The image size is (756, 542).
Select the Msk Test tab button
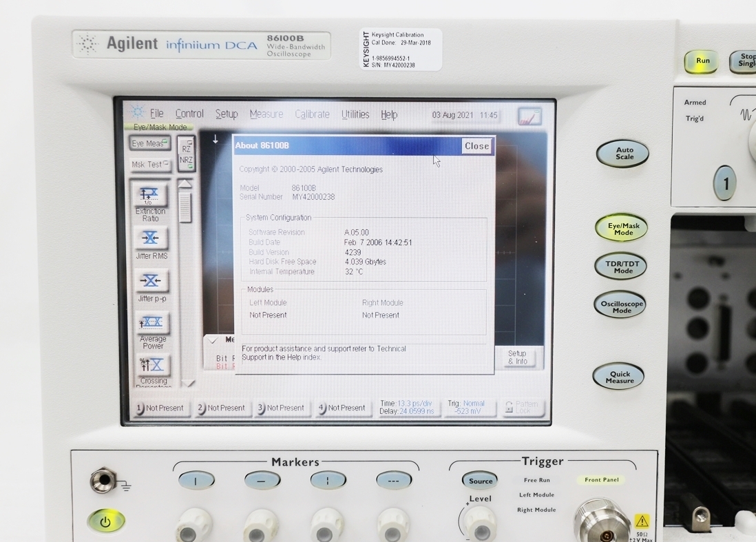pyautogui.click(x=149, y=165)
